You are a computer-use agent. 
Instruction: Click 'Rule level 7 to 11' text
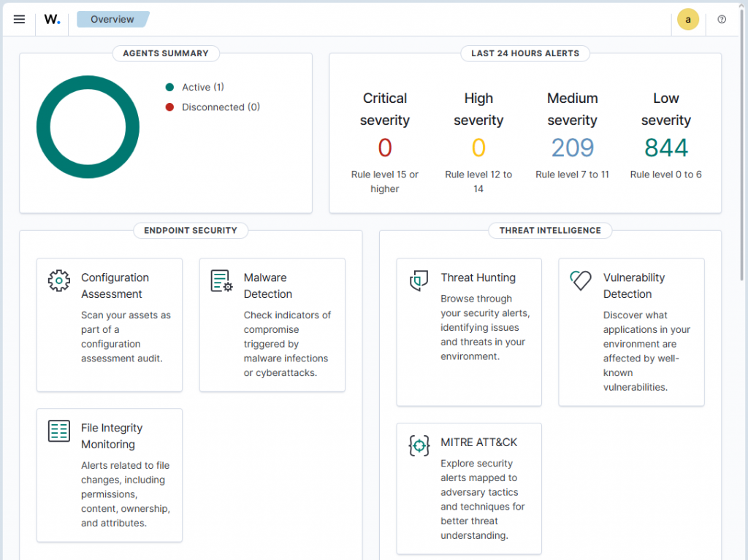tap(573, 174)
